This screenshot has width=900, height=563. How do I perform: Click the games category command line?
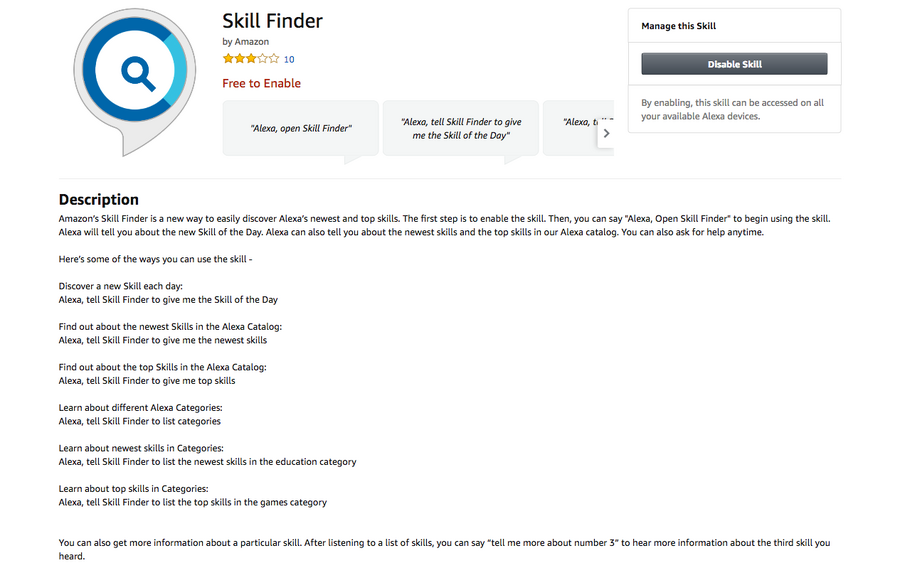(x=192, y=502)
